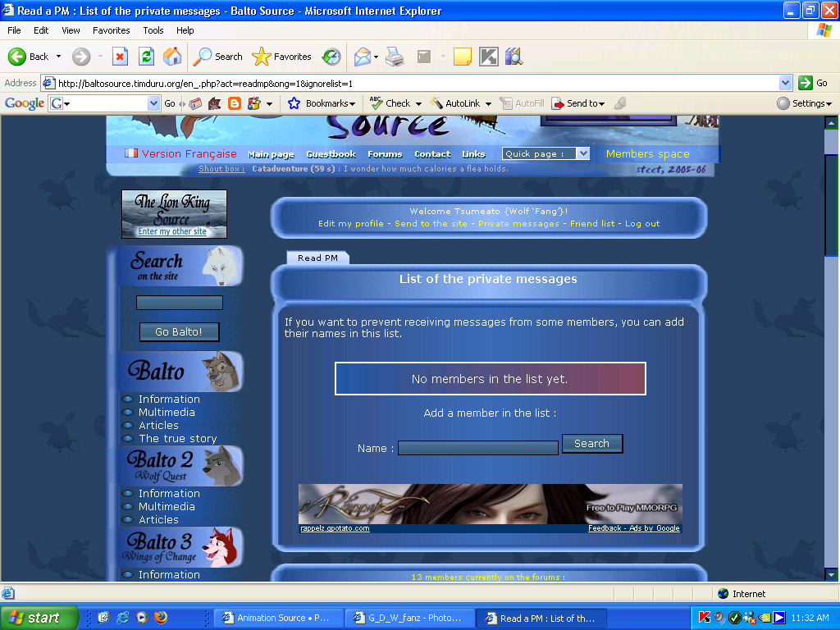The height and width of the screenshot is (630, 840).
Task: Open Google toolbar Settings
Action: [x=805, y=103]
